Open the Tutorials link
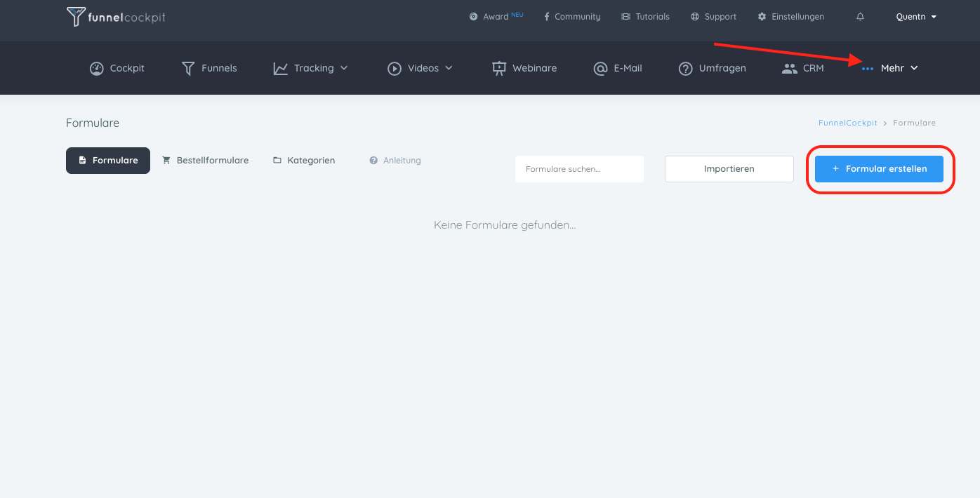 point(646,17)
